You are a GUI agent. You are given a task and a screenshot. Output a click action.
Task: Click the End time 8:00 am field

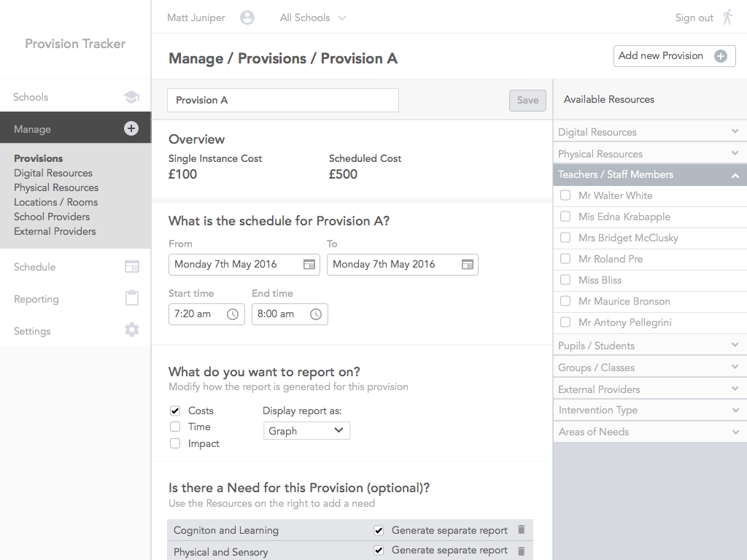(290, 314)
